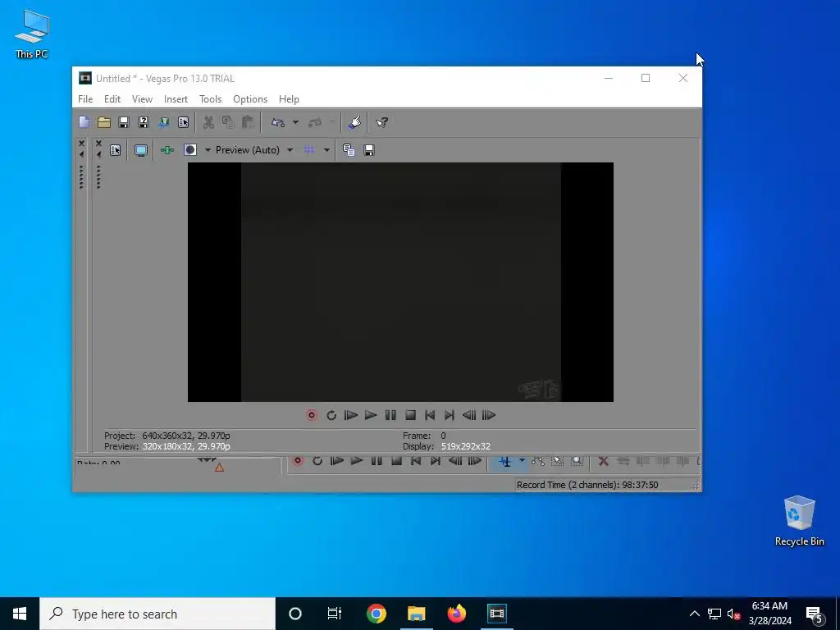Click Play From Start in preview transport
The width and height of the screenshot is (840, 630).
click(x=351, y=415)
